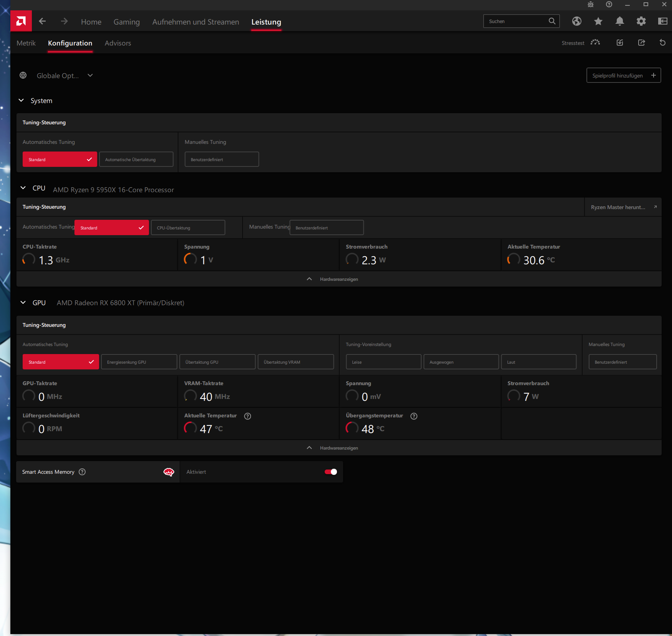Image resolution: width=672 pixels, height=636 pixels.
Task: Collapse GPU Hardwareanzeigen panel
Action: pos(339,448)
